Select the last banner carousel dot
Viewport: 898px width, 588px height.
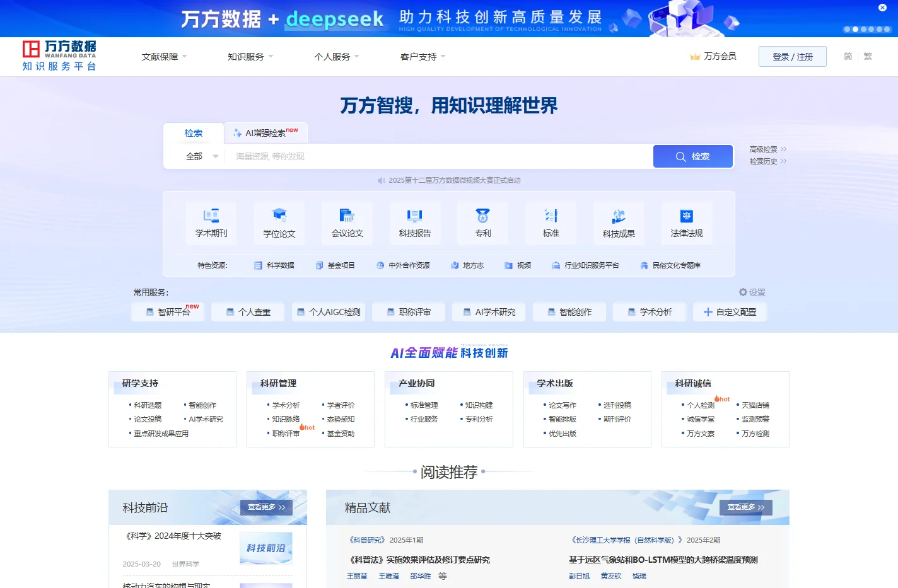click(x=887, y=30)
